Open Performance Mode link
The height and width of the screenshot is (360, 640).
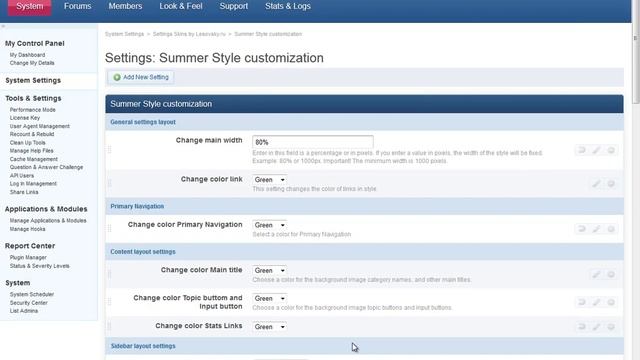point(33,110)
